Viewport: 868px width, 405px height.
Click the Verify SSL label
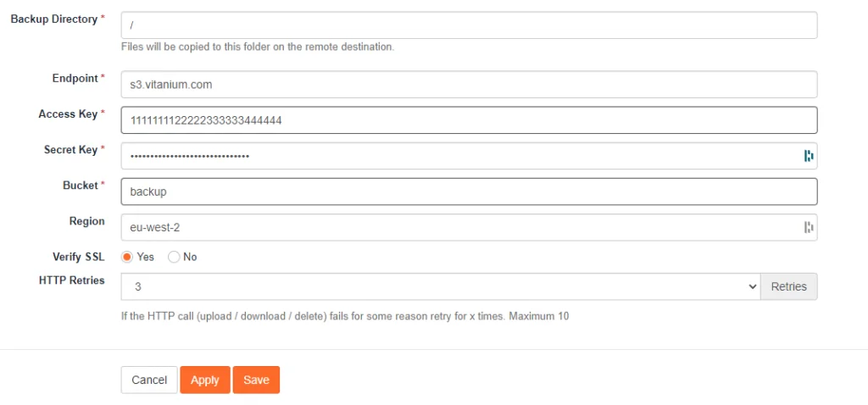pyautogui.click(x=78, y=257)
